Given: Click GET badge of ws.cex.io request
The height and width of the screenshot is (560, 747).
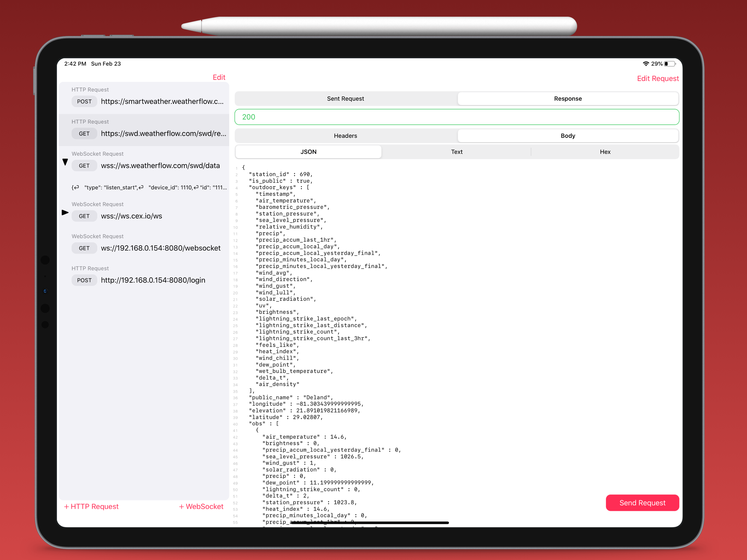Looking at the screenshot, I should [x=84, y=216].
